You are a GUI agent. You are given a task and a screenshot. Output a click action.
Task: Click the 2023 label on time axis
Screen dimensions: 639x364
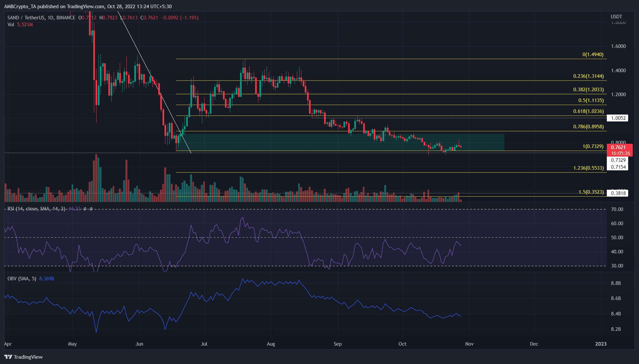(x=601, y=344)
